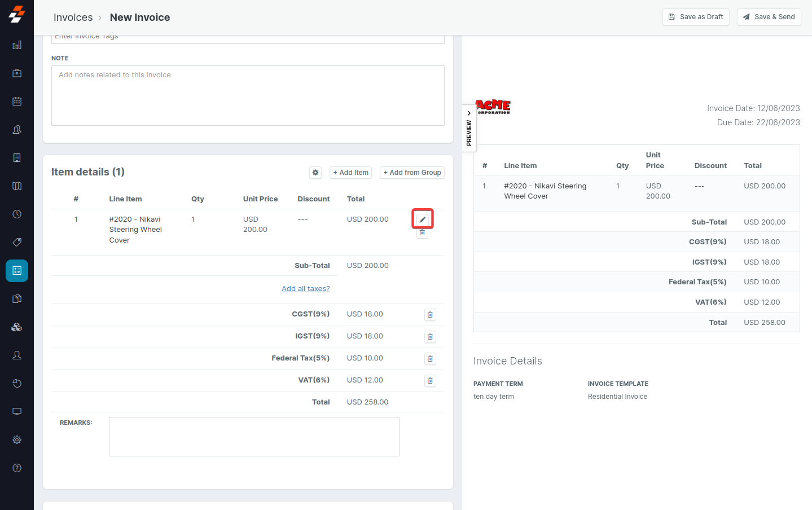This screenshot has width=812, height=510.
Task: Click Save & Send button
Action: [769, 17]
